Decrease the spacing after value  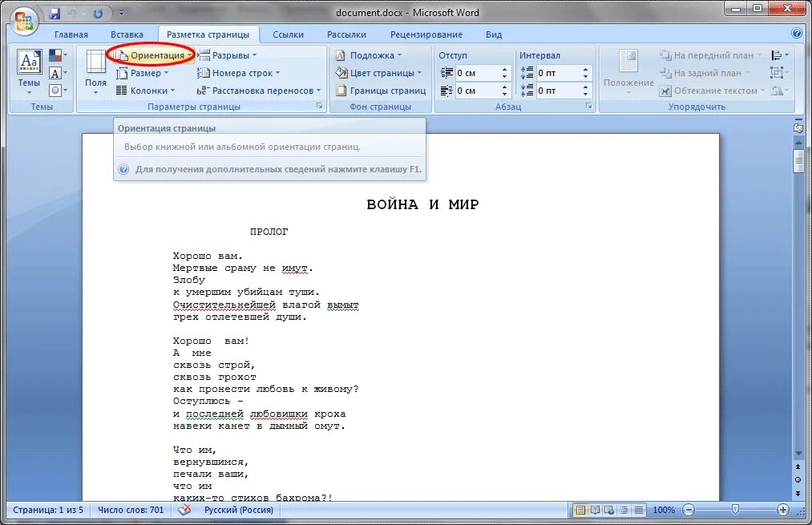pyautogui.click(x=585, y=95)
